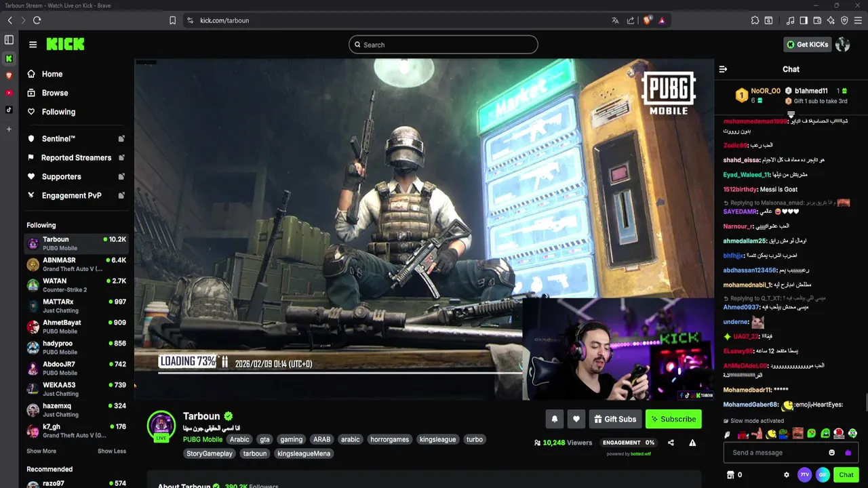868x488 pixels.
Task: Send message with green Chat button
Action: point(846,474)
